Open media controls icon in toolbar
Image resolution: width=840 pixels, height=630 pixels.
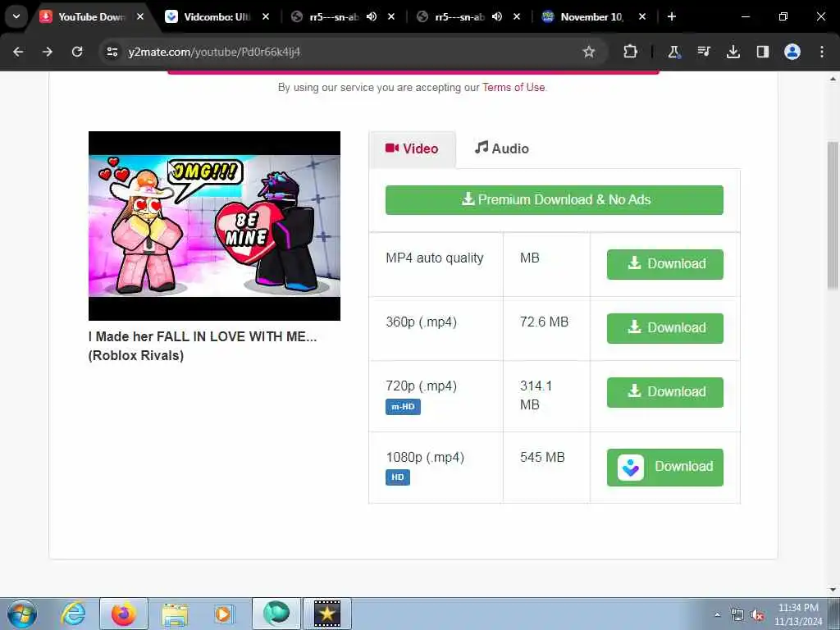click(x=703, y=52)
